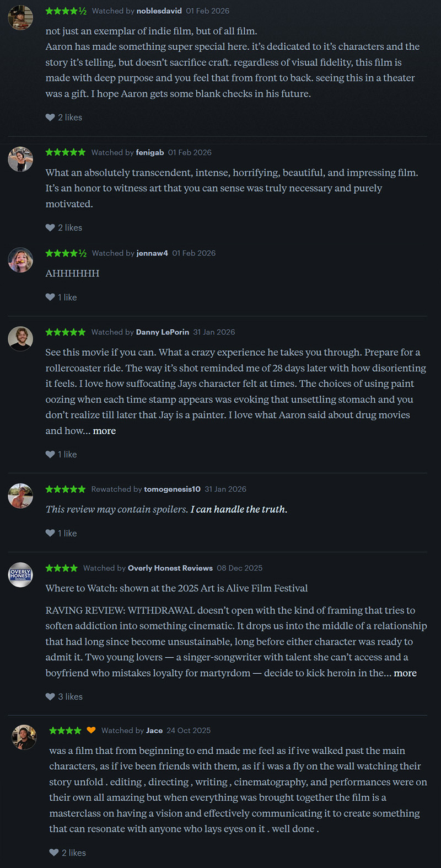Click the Jace username link
Screen dimensions: 441x868
coord(154,731)
